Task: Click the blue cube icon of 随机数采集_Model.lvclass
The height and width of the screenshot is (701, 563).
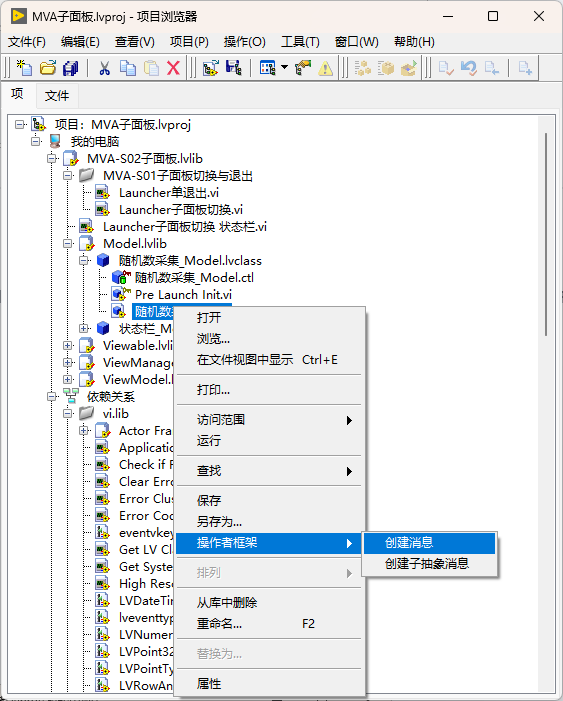Action: tap(103, 260)
